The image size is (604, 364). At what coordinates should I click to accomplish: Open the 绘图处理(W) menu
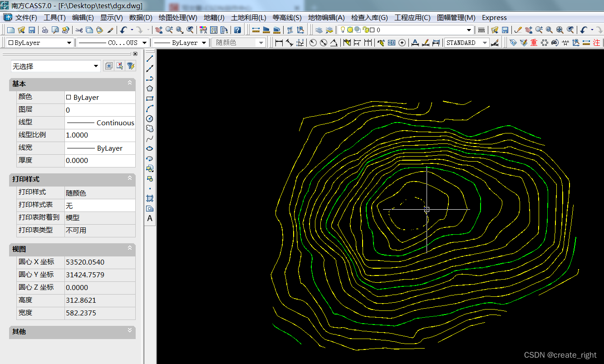(178, 18)
